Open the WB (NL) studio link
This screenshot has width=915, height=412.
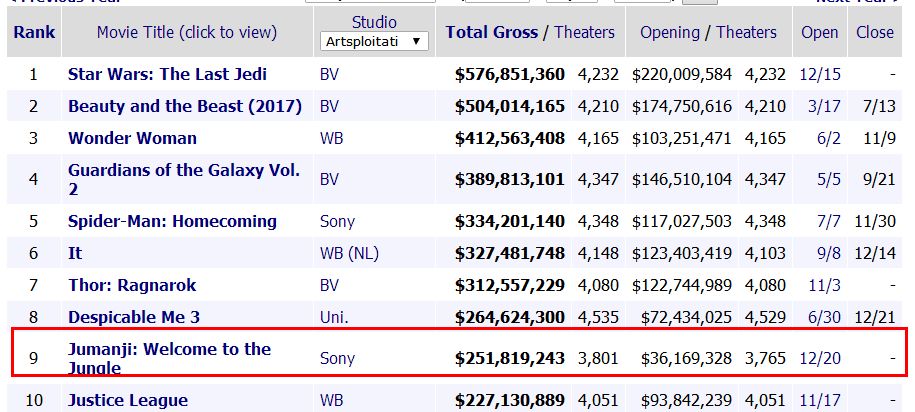point(349,253)
